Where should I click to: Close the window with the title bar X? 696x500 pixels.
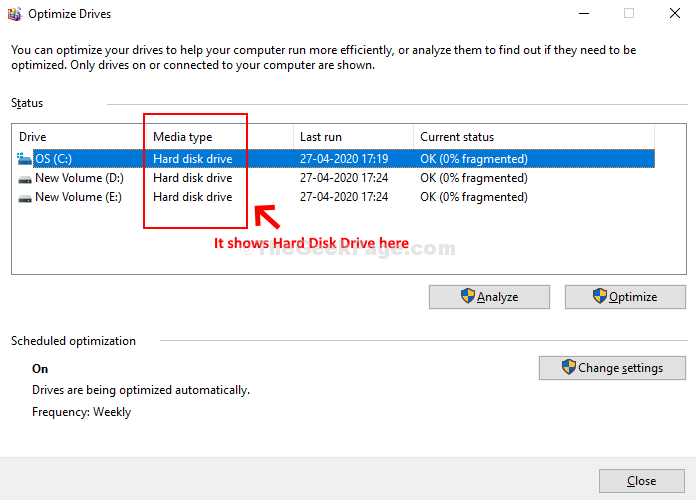675,13
